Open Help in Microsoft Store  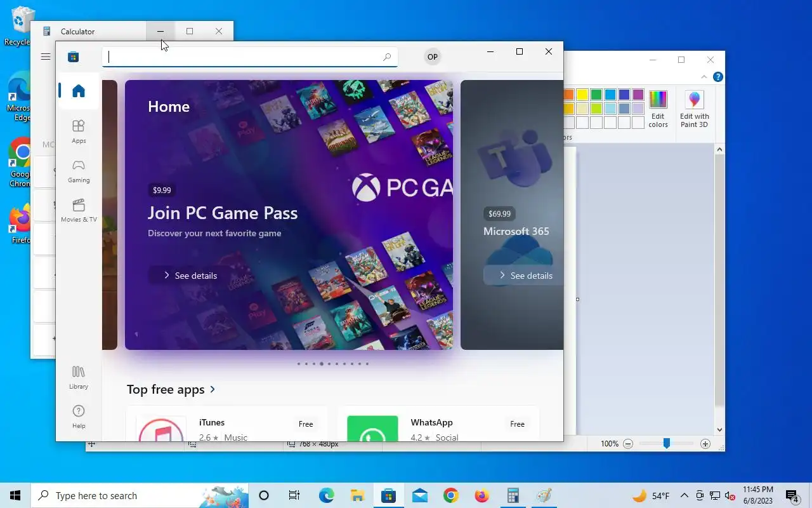coord(79,417)
